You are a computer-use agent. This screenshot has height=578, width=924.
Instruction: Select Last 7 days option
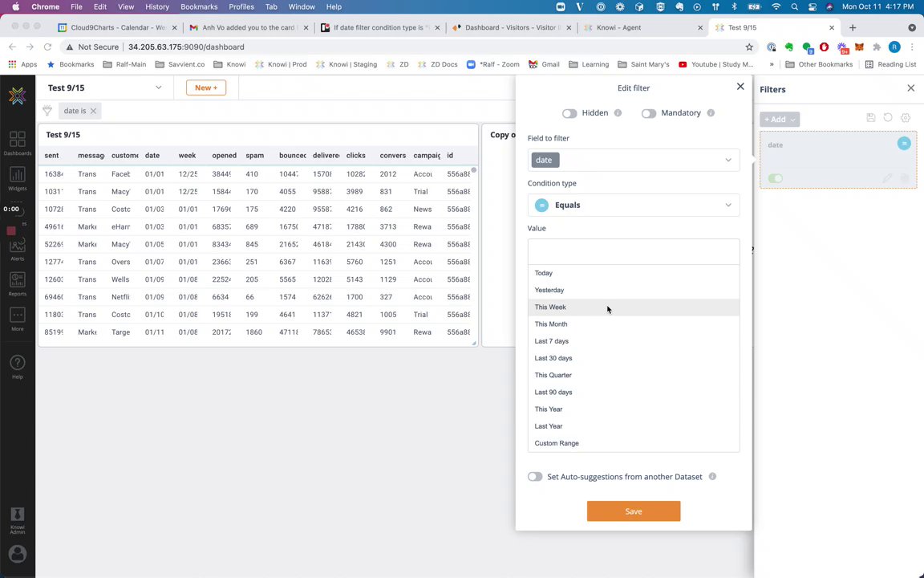[x=634, y=341]
